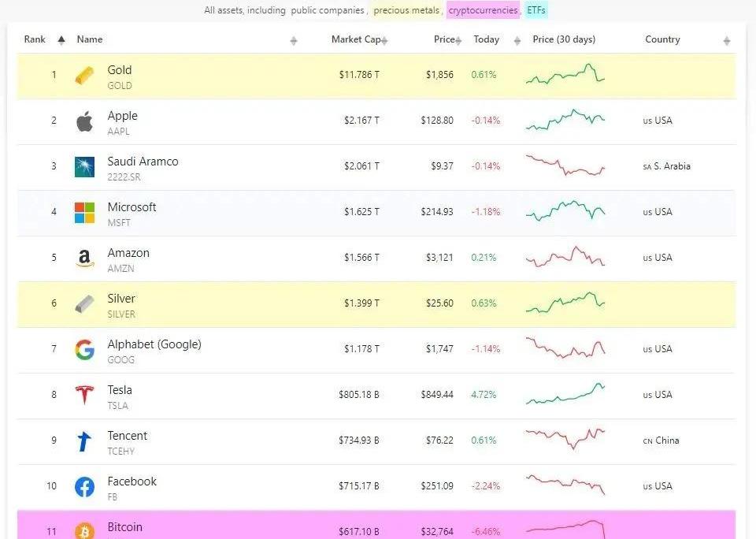Click the Tencent logo icon
756x539 pixels.
pyautogui.click(x=84, y=441)
